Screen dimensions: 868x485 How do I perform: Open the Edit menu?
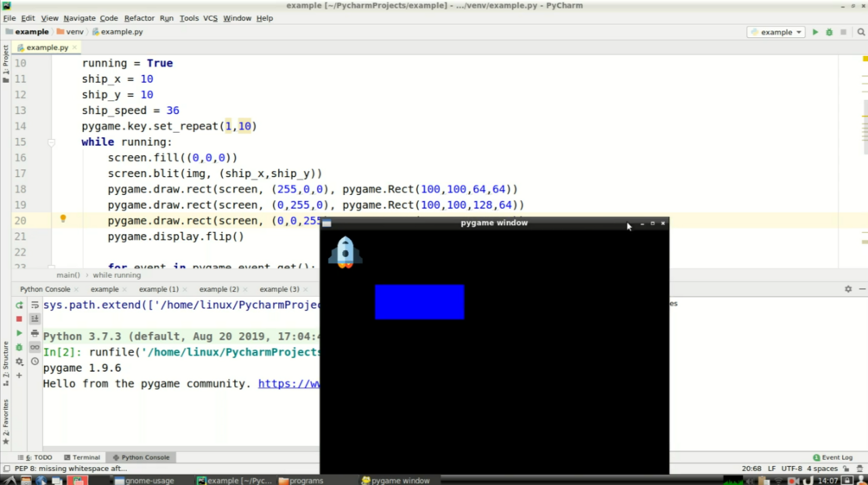(28, 18)
